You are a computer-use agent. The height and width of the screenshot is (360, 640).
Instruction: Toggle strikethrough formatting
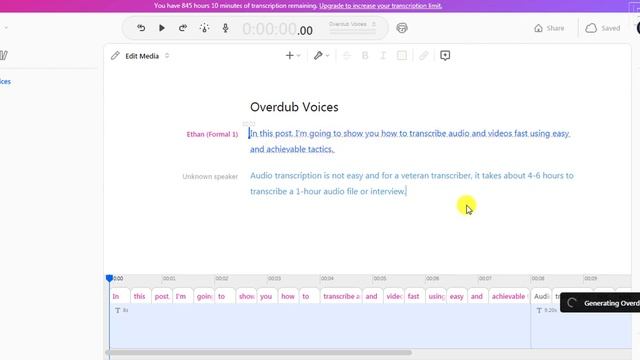(x=347, y=56)
